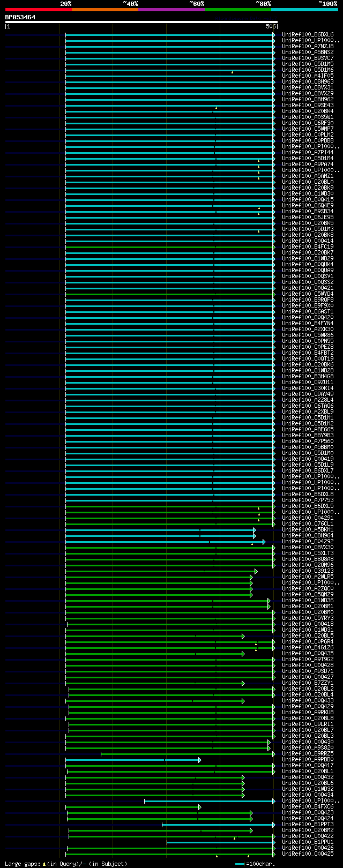343x868 pixels.
Task: Select hit label UniRef100_A8E665
Action: [308, 430]
